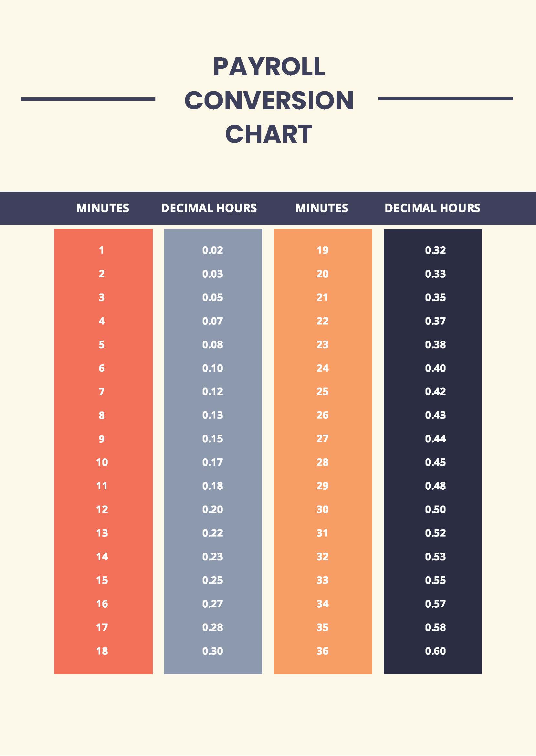Image resolution: width=536 pixels, height=756 pixels.
Task: Select the first DECIMAL HOURS column header
Action: tap(209, 208)
